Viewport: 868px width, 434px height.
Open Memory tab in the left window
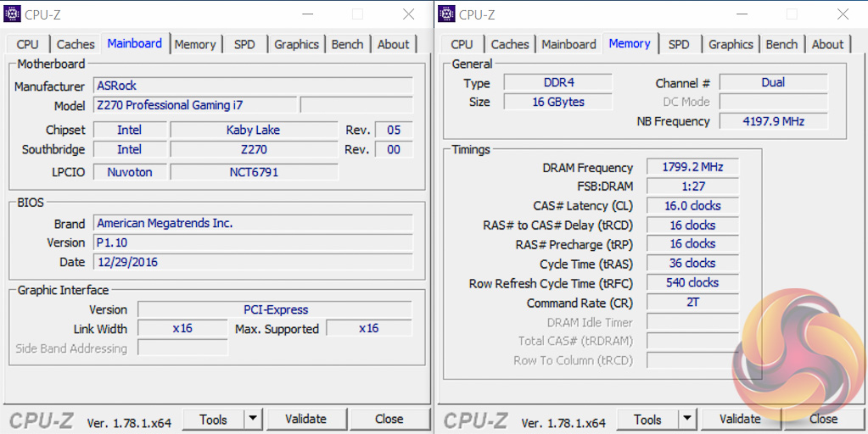[x=195, y=44]
